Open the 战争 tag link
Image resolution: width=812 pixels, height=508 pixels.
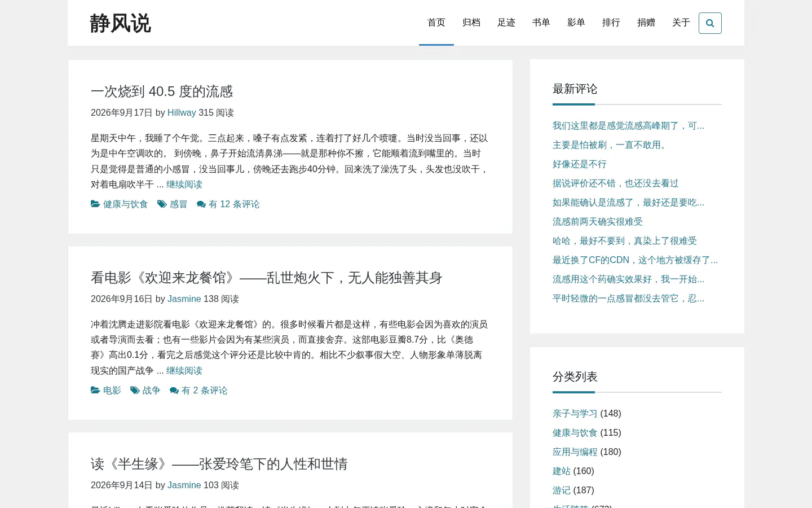[151, 391]
